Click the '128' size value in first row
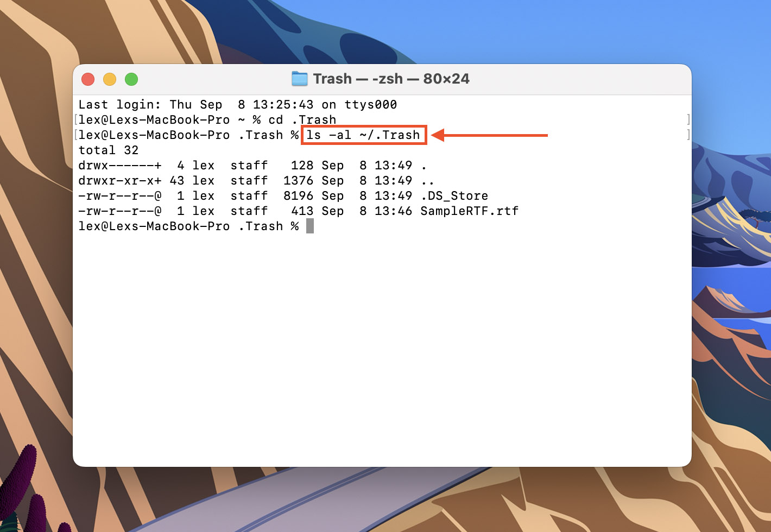The height and width of the screenshot is (532, 771). (302, 165)
